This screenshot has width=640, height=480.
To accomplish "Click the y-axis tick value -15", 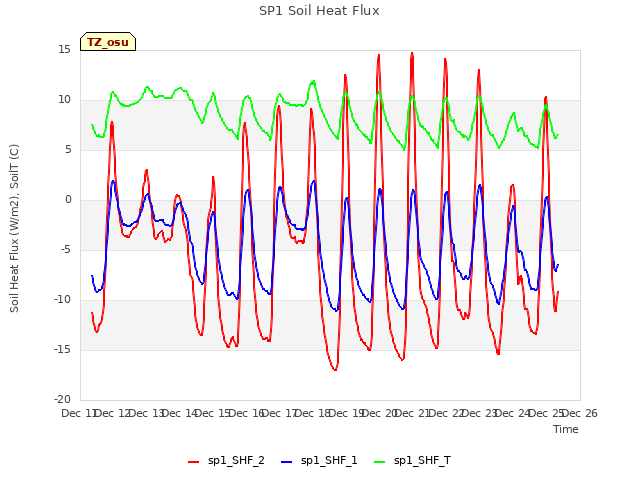I will pyautogui.click(x=62, y=350).
